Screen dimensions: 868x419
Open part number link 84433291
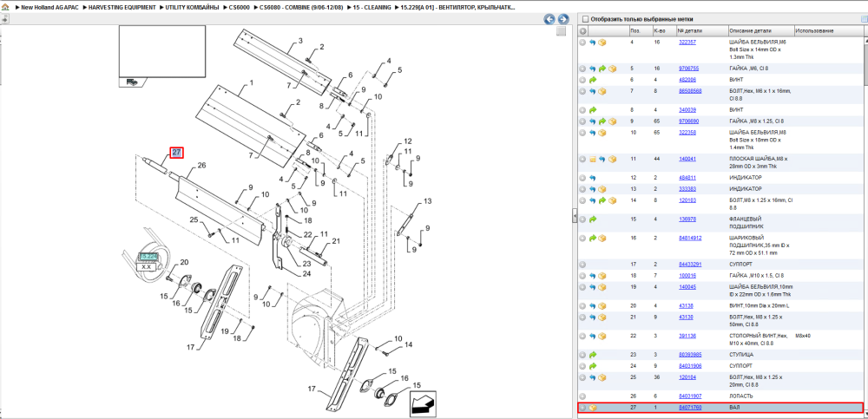690,265
